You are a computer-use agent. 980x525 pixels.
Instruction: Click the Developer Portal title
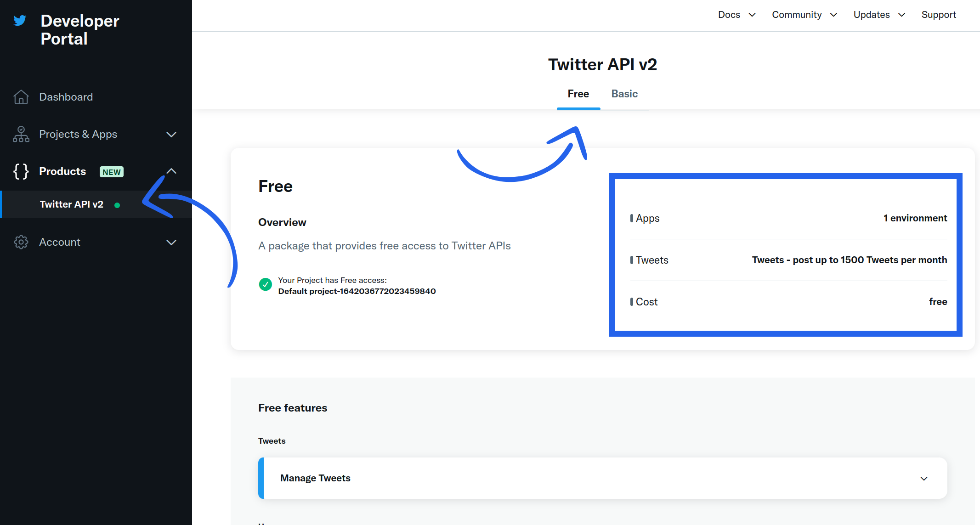coord(80,30)
